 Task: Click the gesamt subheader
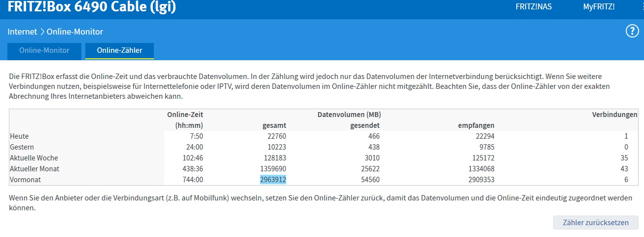[274, 125]
